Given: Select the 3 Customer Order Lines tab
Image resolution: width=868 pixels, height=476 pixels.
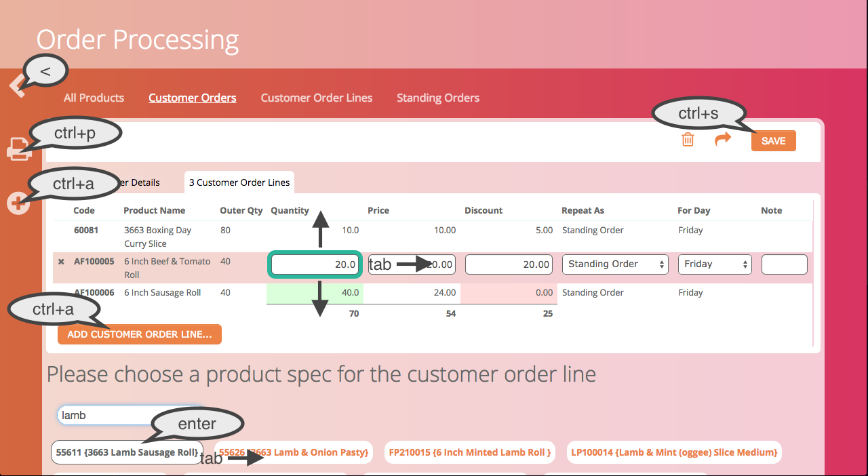Looking at the screenshot, I should click(x=239, y=182).
